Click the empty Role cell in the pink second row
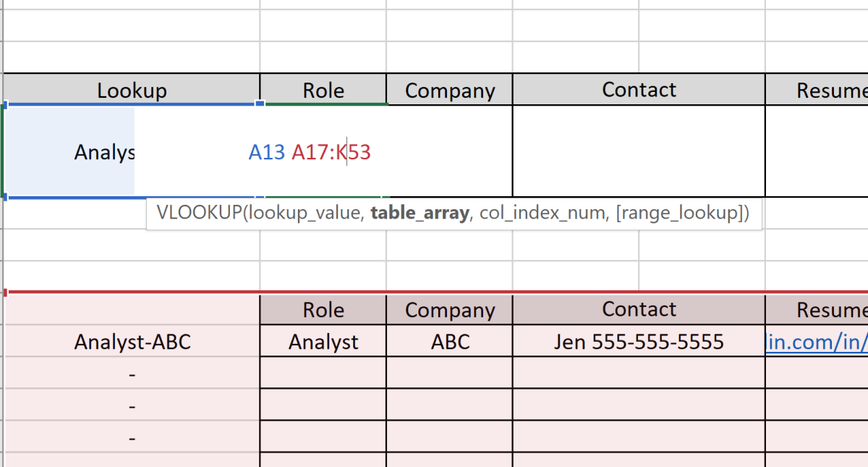The height and width of the screenshot is (467, 868). (323, 374)
